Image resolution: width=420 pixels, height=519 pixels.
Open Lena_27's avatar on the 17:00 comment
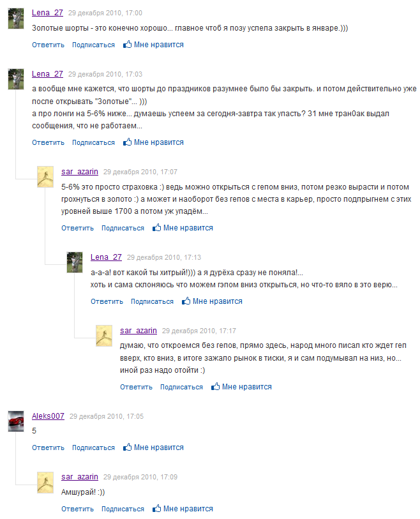(x=16, y=19)
